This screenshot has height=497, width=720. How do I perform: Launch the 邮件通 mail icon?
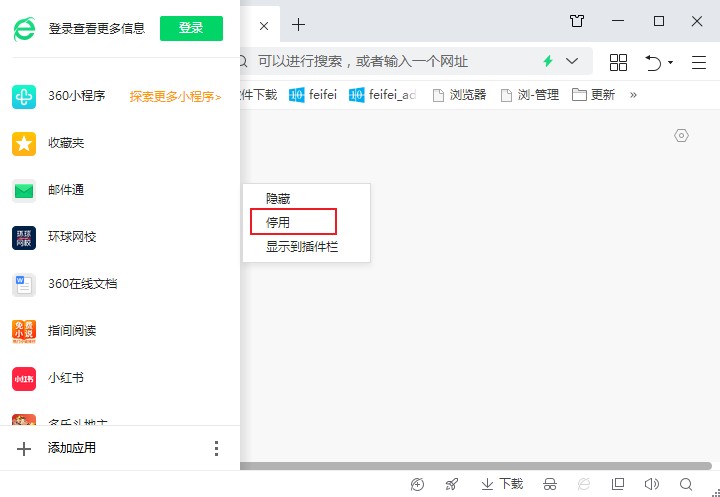point(24,191)
